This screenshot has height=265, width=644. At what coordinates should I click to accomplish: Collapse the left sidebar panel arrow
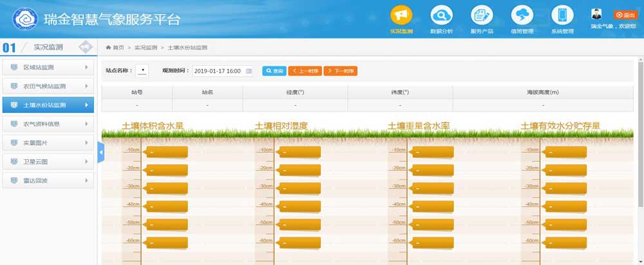pos(100,152)
